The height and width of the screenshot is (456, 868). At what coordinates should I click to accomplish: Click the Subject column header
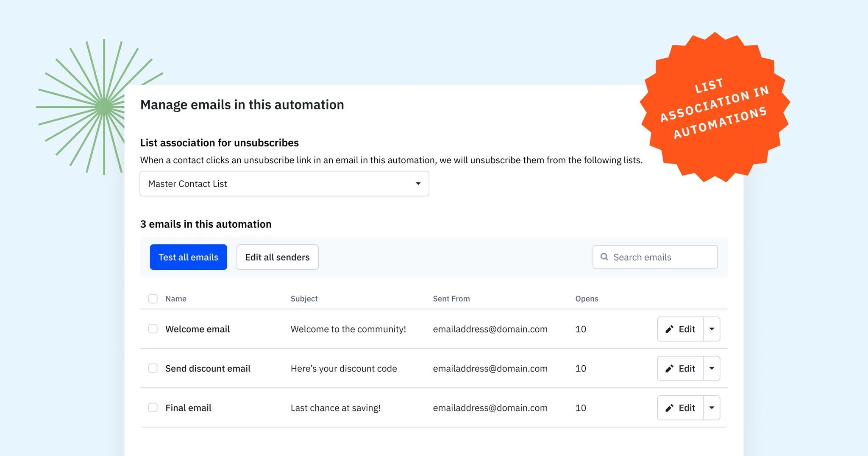click(304, 299)
